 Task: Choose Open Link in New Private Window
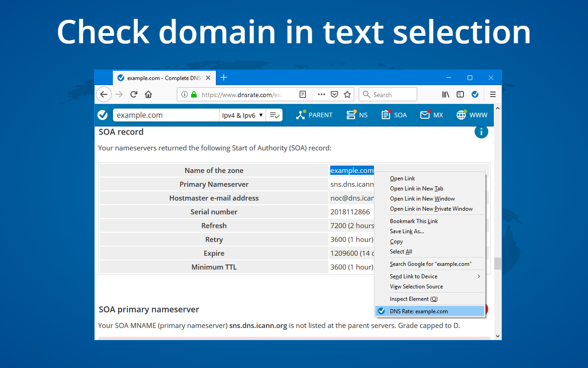coord(430,209)
